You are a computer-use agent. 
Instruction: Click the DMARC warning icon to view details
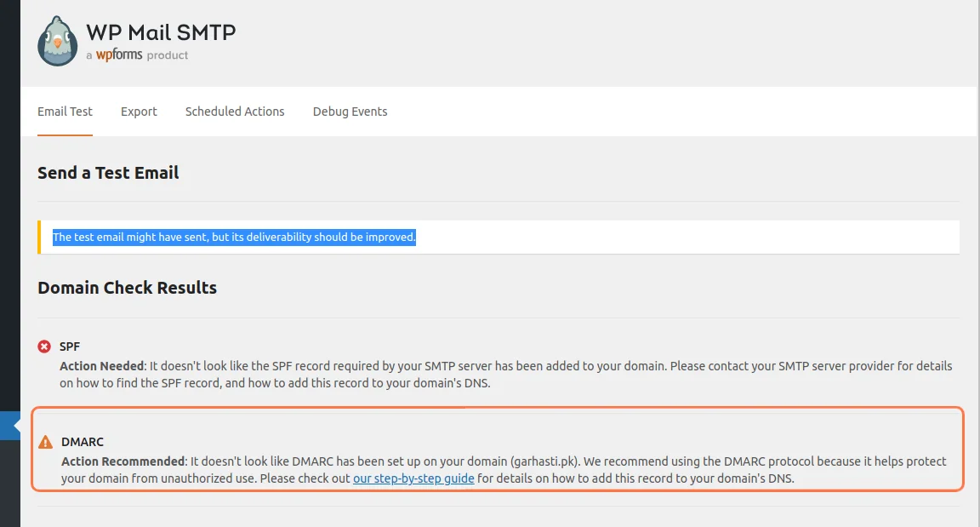tap(45, 442)
